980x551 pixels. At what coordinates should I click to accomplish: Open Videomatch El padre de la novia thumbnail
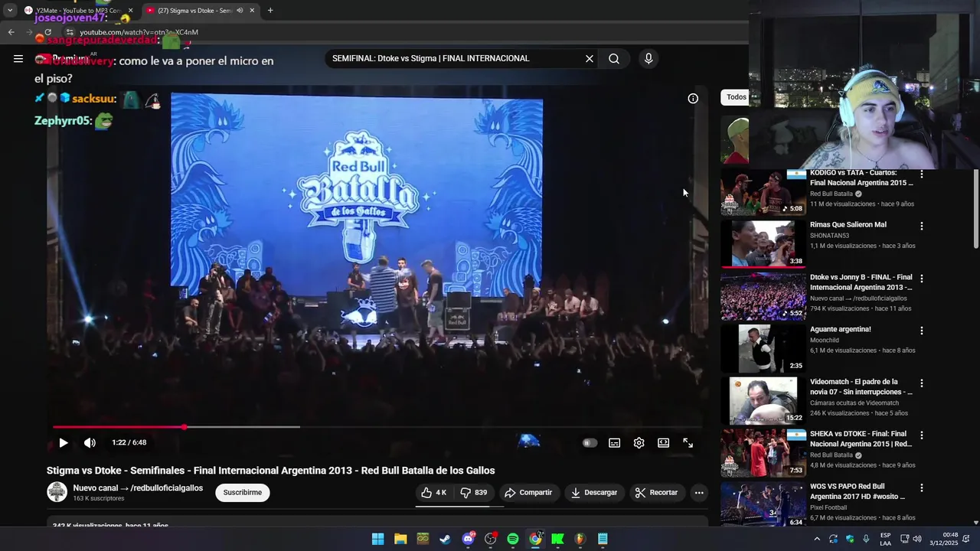coord(763,400)
